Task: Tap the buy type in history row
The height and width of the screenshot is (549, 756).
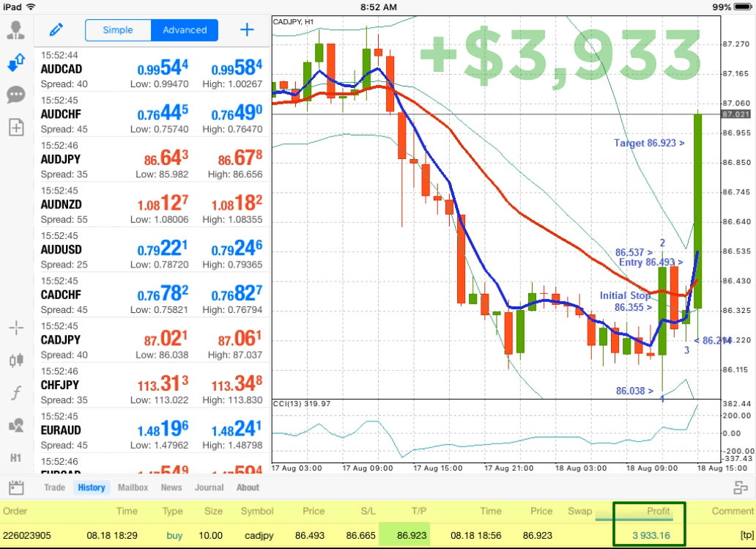Action: click(x=174, y=536)
